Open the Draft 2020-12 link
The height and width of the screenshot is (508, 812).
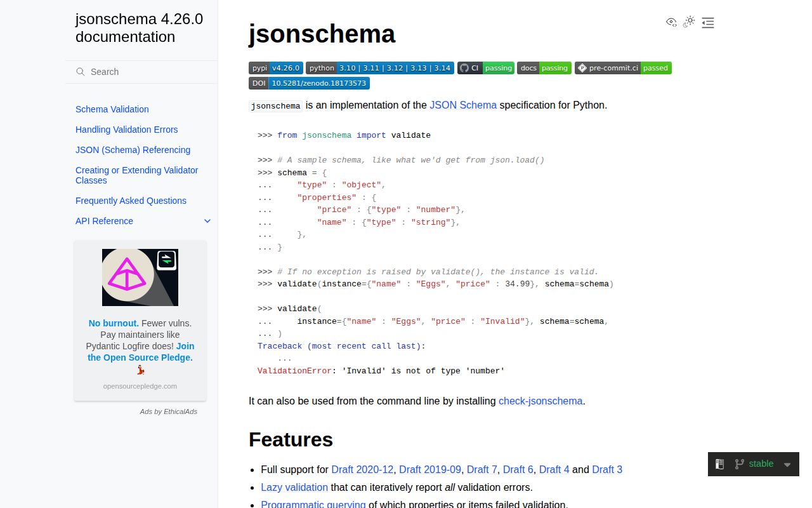coord(362,469)
